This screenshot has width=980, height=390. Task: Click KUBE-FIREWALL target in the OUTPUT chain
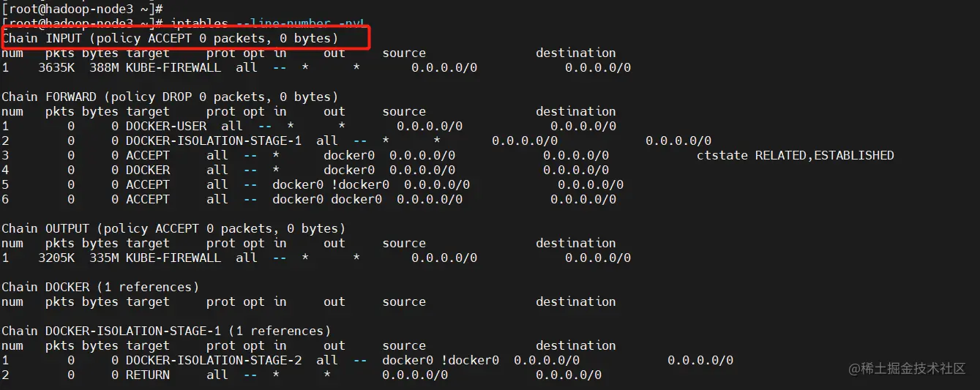click(x=173, y=258)
